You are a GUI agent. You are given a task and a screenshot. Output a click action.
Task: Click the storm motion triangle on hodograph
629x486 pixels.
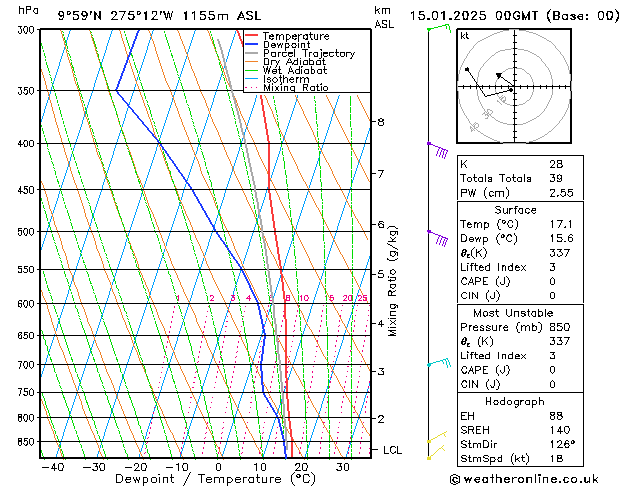tap(498, 75)
